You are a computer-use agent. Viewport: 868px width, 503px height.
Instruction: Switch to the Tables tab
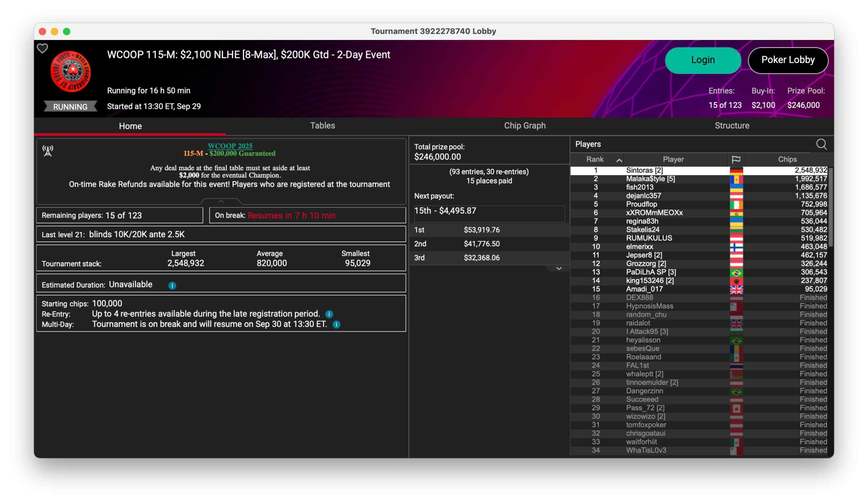(x=322, y=125)
